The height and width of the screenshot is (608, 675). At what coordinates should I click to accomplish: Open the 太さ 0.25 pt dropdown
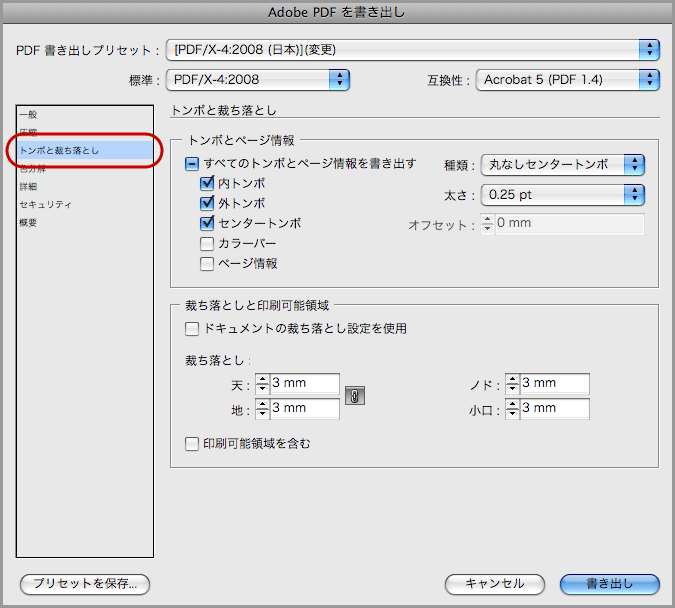562,195
